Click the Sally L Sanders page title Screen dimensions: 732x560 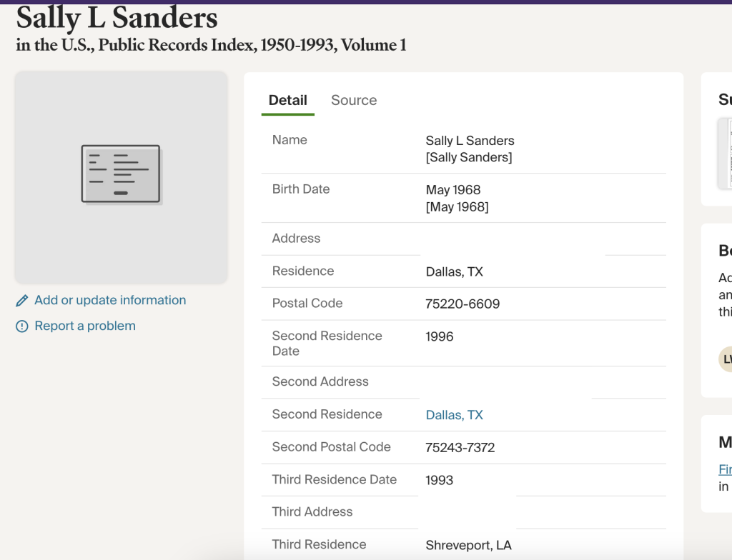click(117, 17)
